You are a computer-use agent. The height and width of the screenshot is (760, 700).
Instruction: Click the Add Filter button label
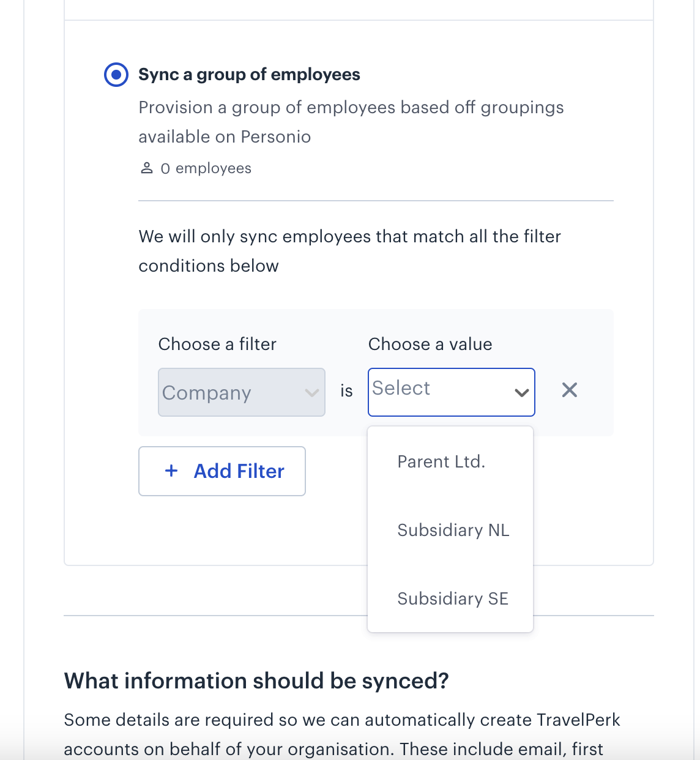[x=239, y=471]
